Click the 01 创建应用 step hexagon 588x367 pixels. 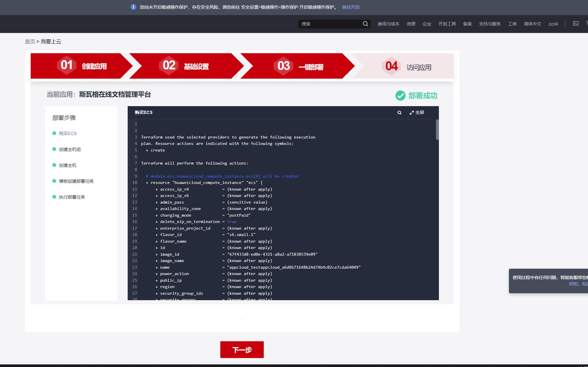point(67,65)
